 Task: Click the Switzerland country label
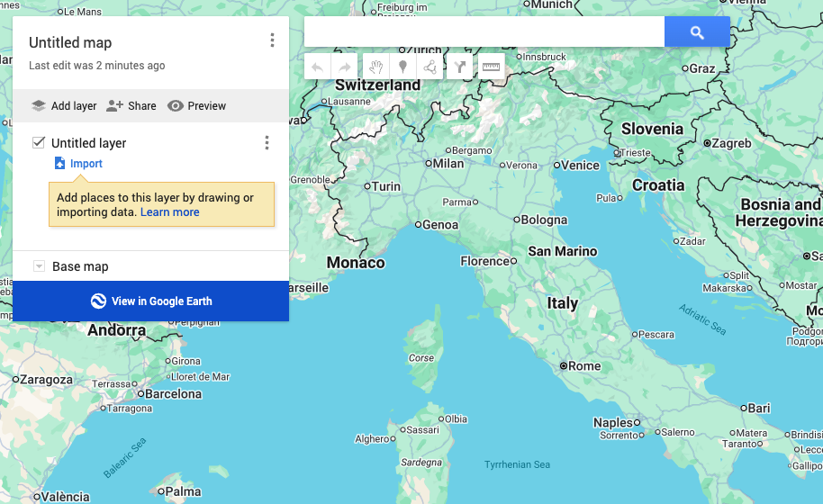(x=378, y=85)
